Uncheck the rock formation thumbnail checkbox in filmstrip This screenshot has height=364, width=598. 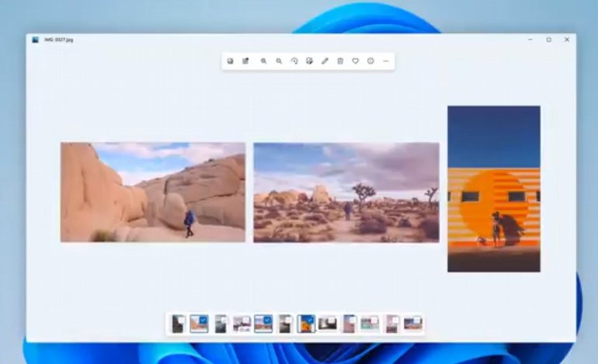point(203,321)
